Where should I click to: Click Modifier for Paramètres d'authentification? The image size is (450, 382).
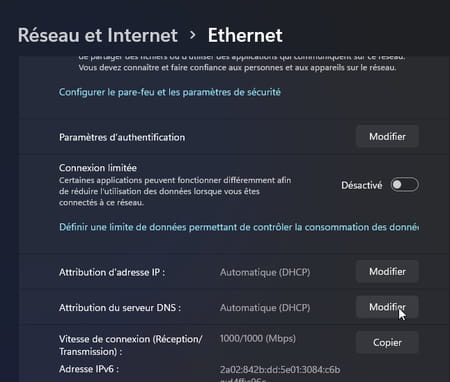(x=387, y=137)
